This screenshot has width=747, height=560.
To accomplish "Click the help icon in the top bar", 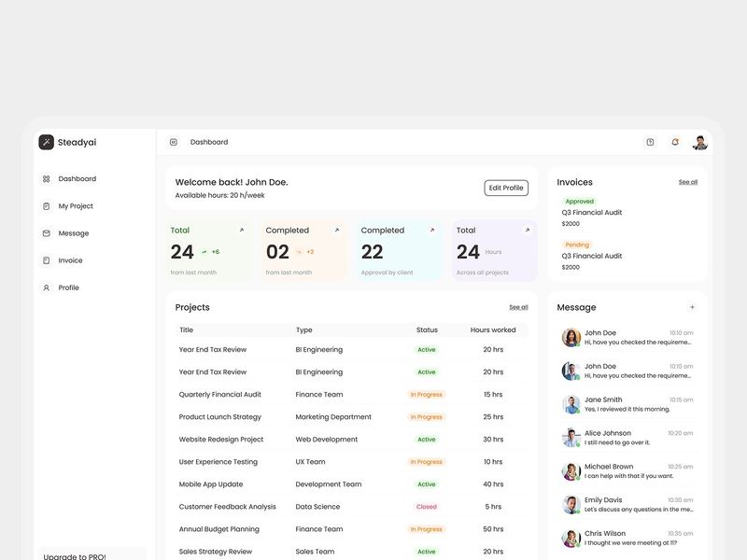I will (x=649, y=141).
